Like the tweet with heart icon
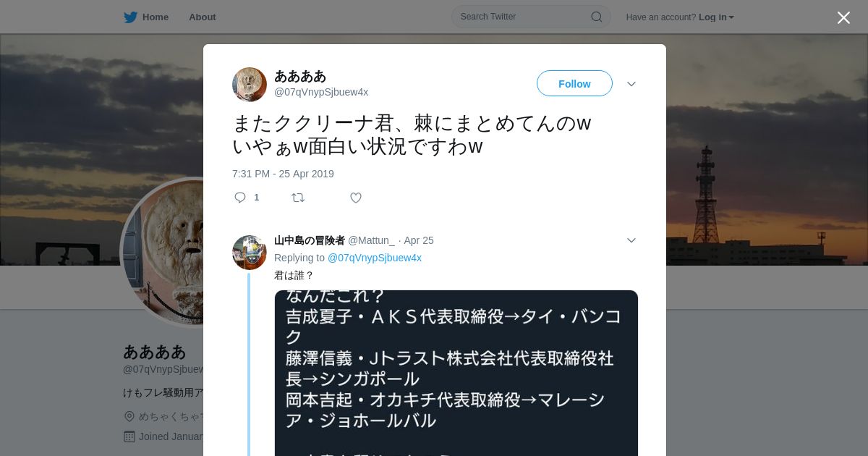The image size is (868, 456). click(x=356, y=198)
